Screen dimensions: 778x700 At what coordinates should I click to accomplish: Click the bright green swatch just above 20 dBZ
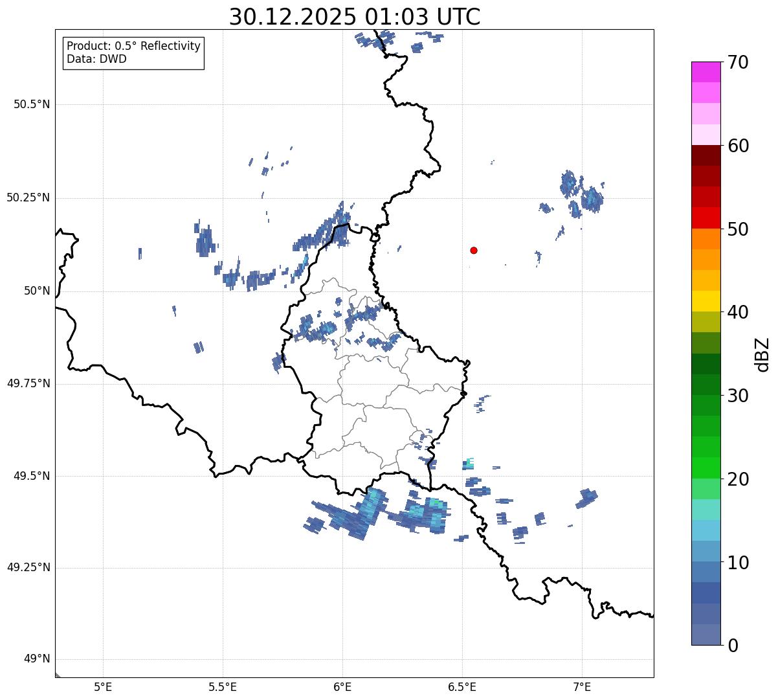(706, 468)
